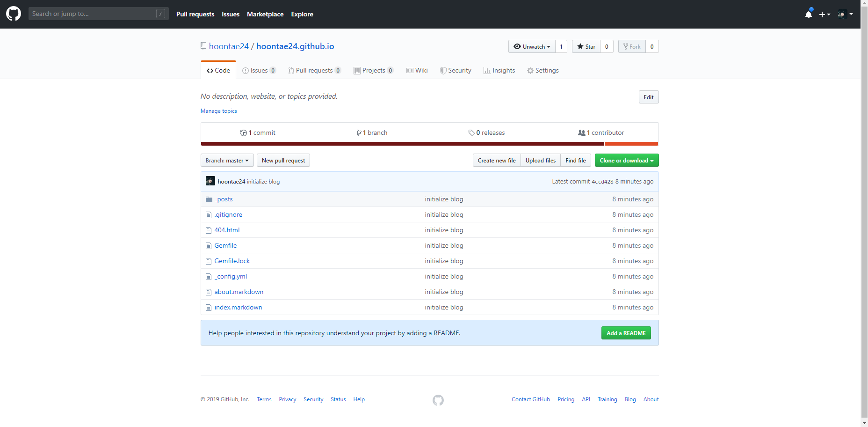The width and height of the screenshot is (868, 427).
Task: Click the 404.html file icon
Action: (209, 230)
